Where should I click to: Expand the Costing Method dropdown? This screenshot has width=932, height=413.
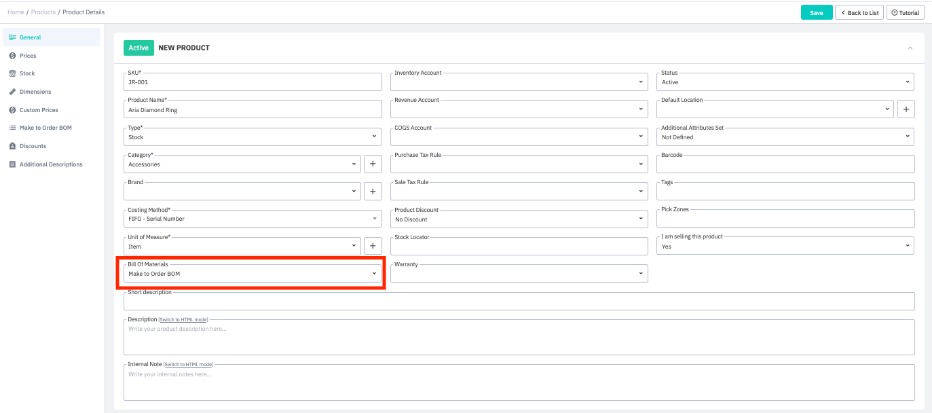click(253, 218)
